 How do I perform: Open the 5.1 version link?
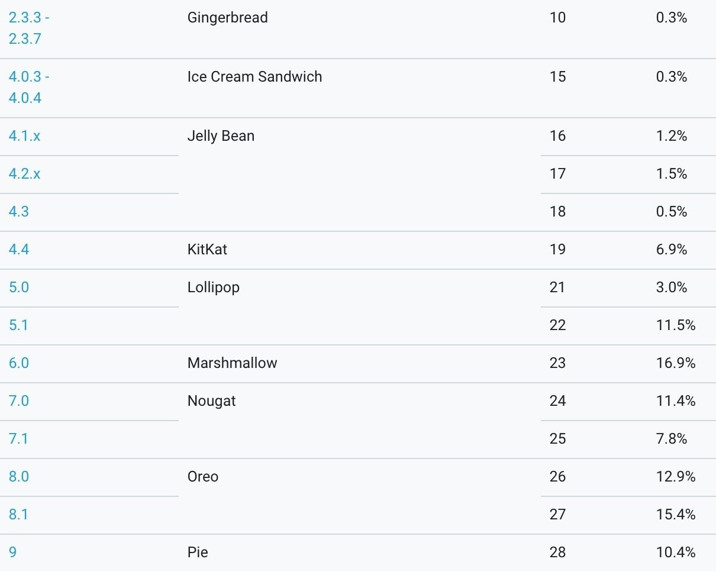(x=18, y=325)
